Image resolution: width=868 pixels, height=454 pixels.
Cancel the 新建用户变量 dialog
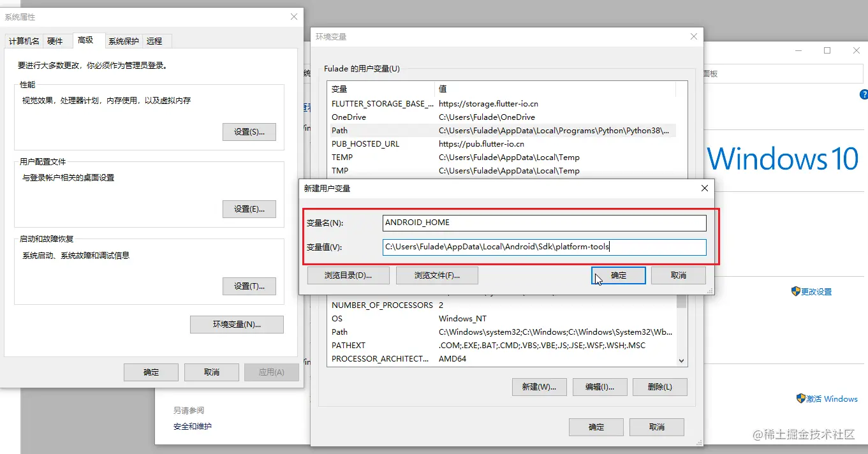679,275
